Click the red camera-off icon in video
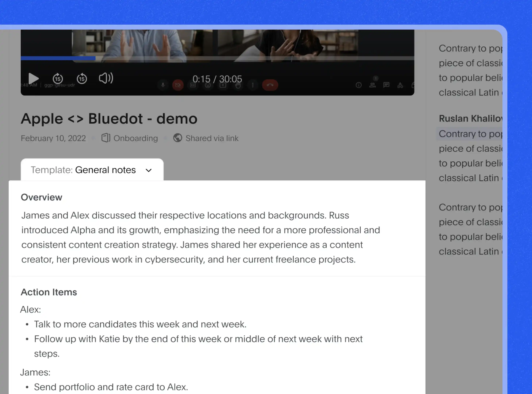This screenshot has width=532, height=394. click(178, 85)
